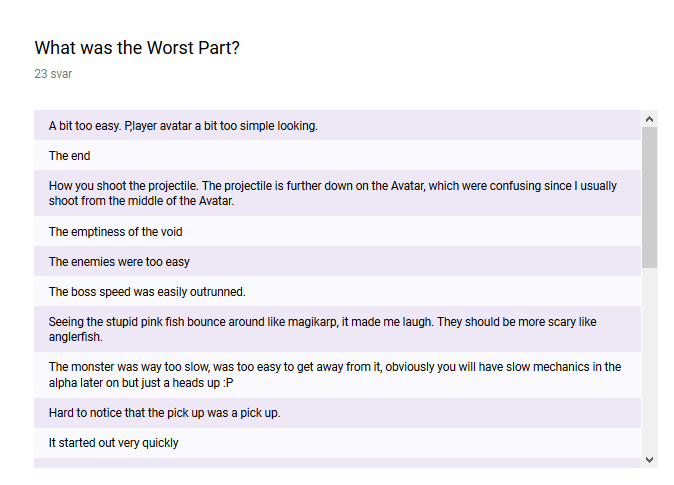The image size is (674, 485).
Task: Click the scrollbar down arrow
Action: click(x=649, y=459)
